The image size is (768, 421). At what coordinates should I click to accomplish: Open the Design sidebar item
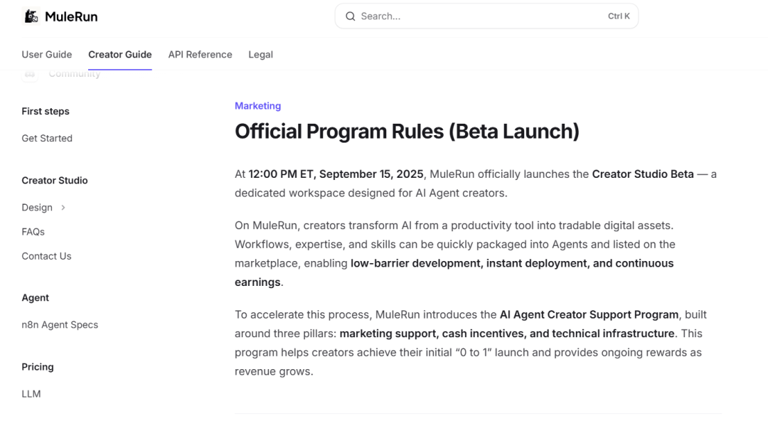(x=37, y=208)
